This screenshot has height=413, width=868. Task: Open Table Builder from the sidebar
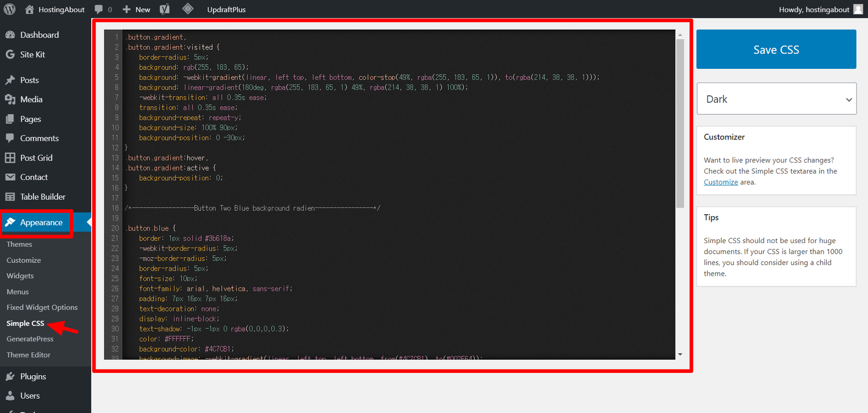tap(42, 196)
